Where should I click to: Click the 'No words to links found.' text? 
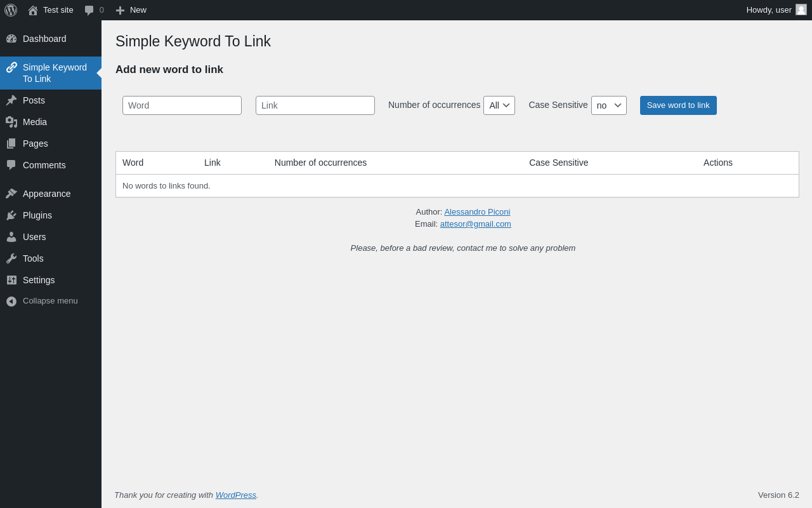click(x=166, y=186)
